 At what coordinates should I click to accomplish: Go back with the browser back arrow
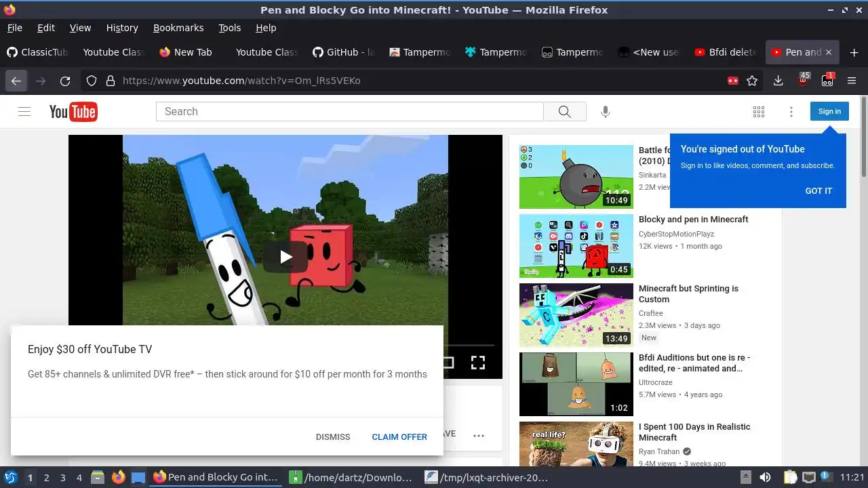coord(16,81)
